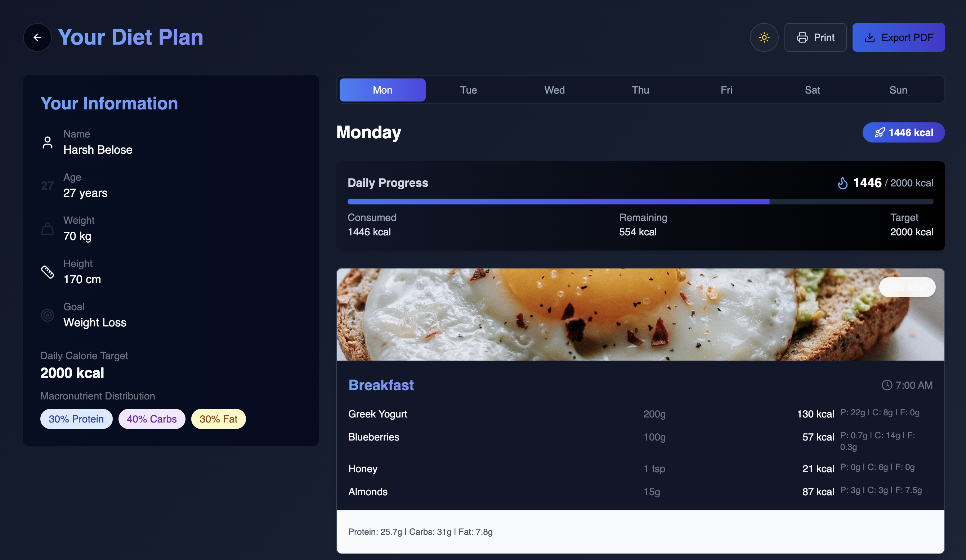The image size is (966, 560).
Task: Click the target icon beside Goal
Action: click(48, 315)
